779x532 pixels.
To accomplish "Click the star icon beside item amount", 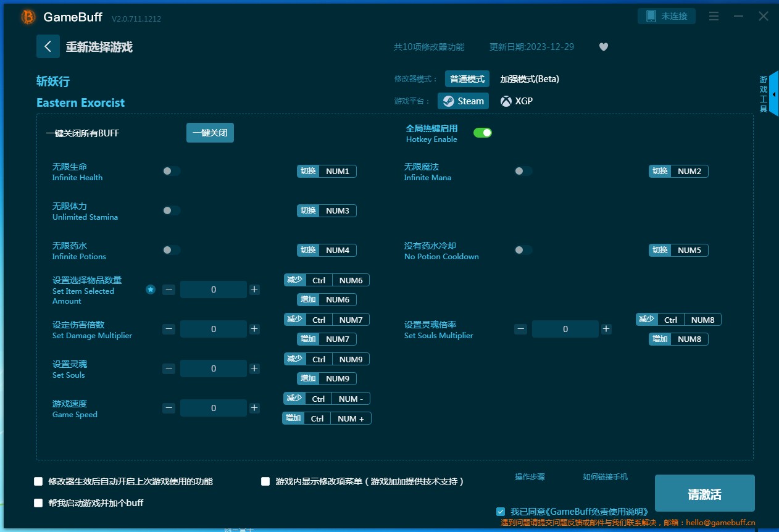I will click(151, 289).
